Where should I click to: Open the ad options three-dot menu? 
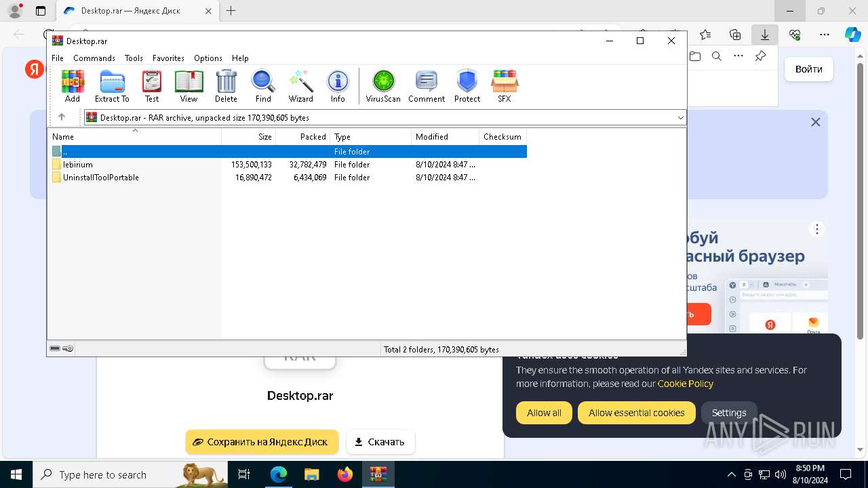817,229
